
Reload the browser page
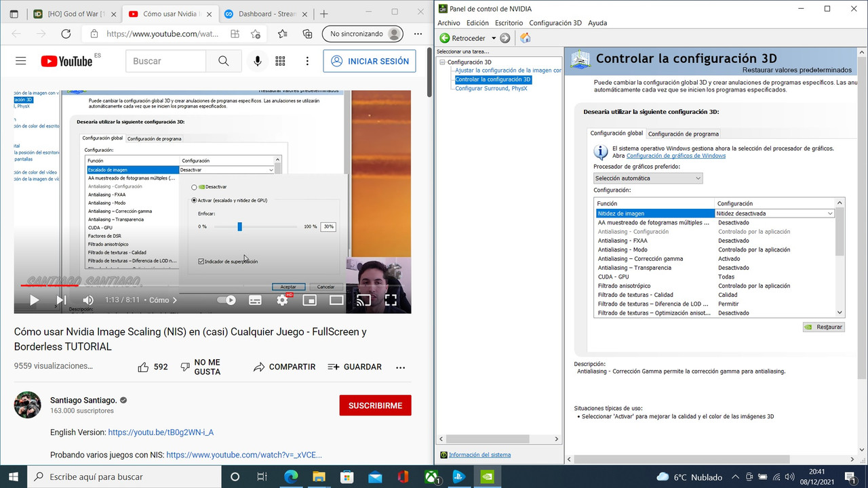point(66,34)
